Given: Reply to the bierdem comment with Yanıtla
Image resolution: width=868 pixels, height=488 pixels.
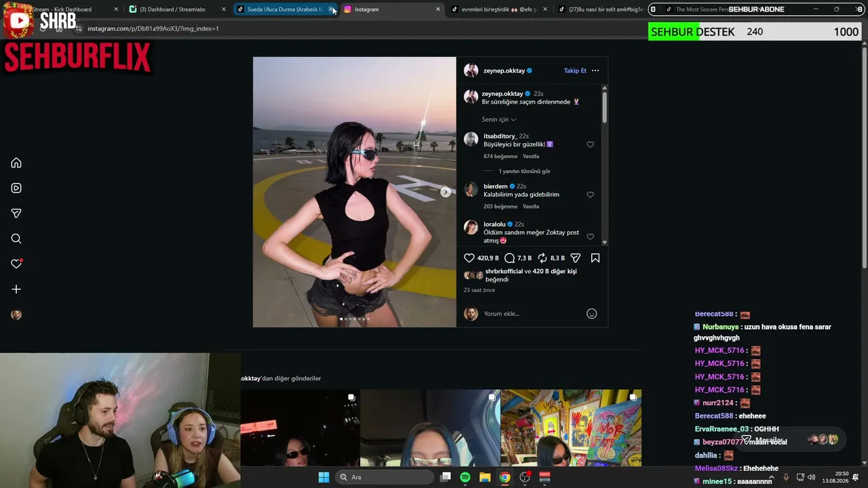Looking at the screenshot, I should tap(531, 207).
